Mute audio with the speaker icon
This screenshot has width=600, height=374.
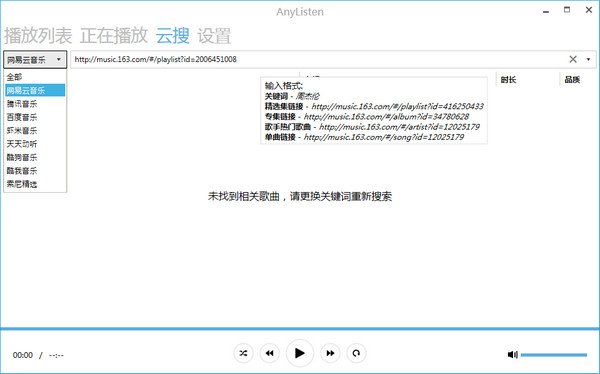click(x=512, y=355)
